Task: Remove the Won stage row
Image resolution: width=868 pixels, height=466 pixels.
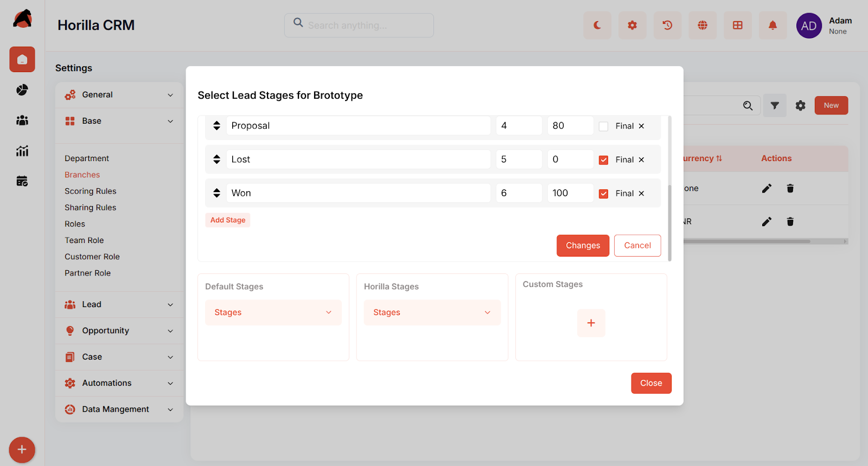Action: tap(641, 193)
